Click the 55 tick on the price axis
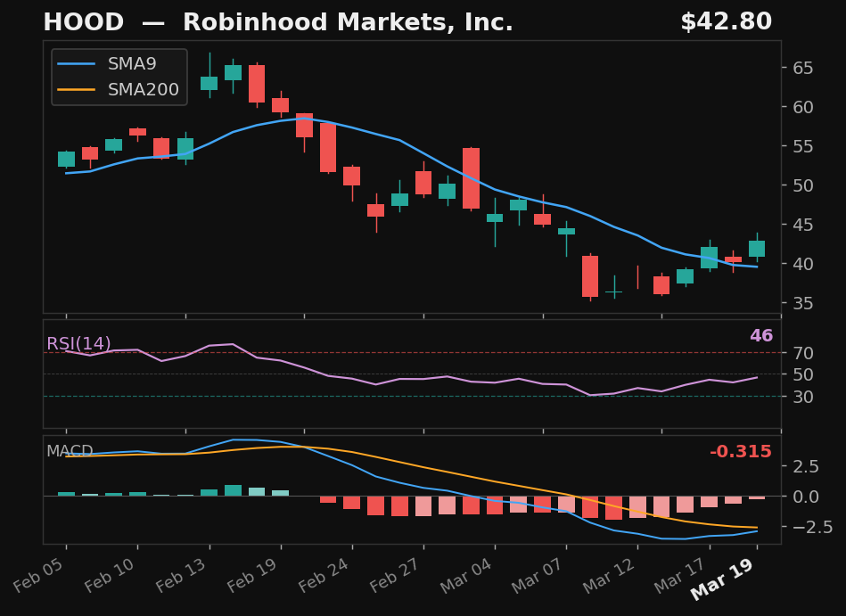This screenshot has width=846, height=616. 803,146
